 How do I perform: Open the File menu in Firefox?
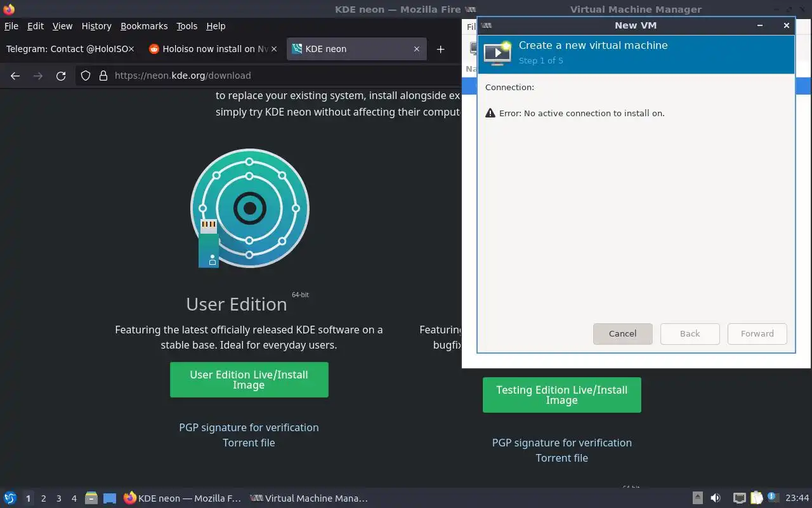[11, 26]
